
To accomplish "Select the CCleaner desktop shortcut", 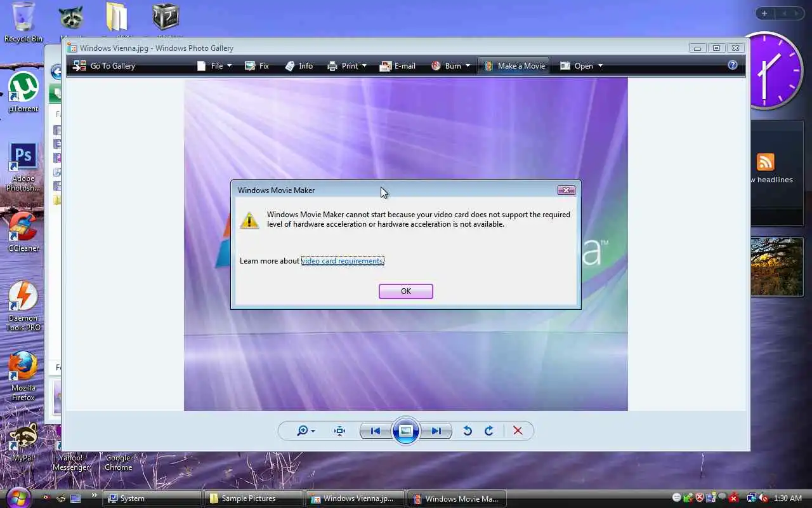I will [x=23, y=232].
